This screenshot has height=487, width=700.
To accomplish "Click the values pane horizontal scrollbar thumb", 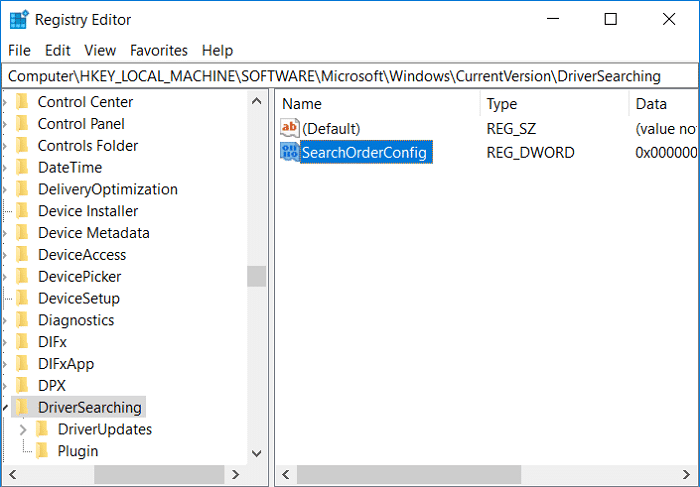I will [408, 475].
